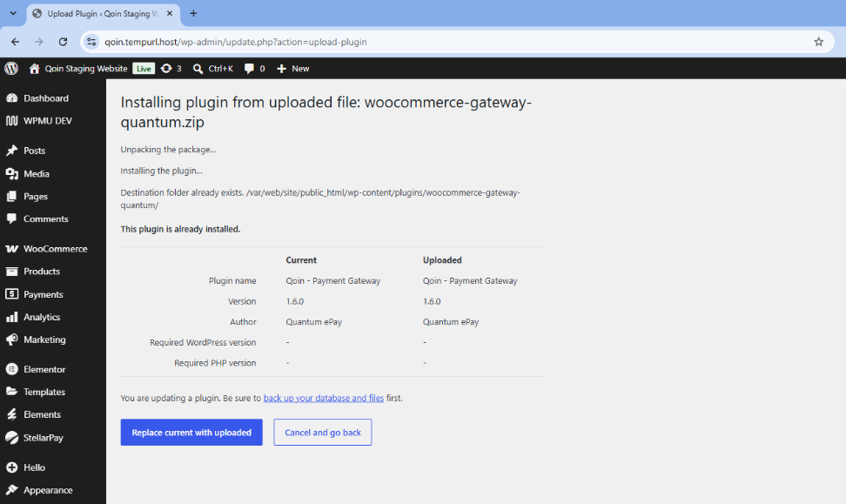
Task: Click the Payments dollar icon
Action: [x=12, y=294]
